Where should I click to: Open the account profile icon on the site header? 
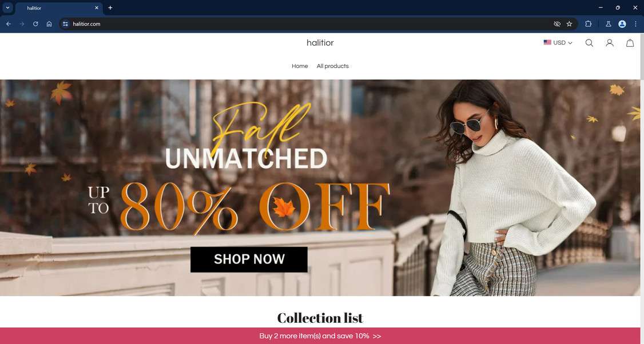click(610, 43)
